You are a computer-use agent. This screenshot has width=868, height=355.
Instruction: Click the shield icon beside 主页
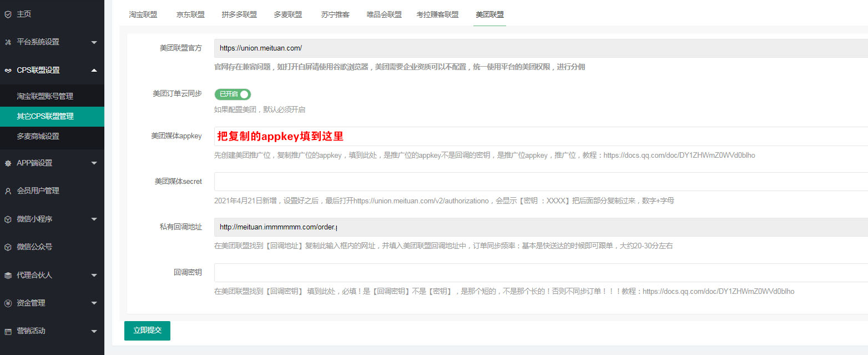click(8, 14)
